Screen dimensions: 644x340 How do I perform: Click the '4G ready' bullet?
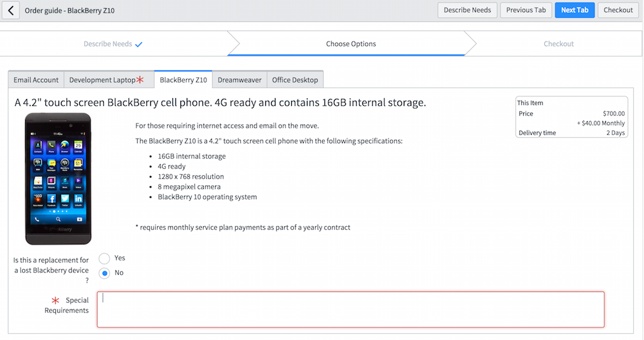pos(172,166)
